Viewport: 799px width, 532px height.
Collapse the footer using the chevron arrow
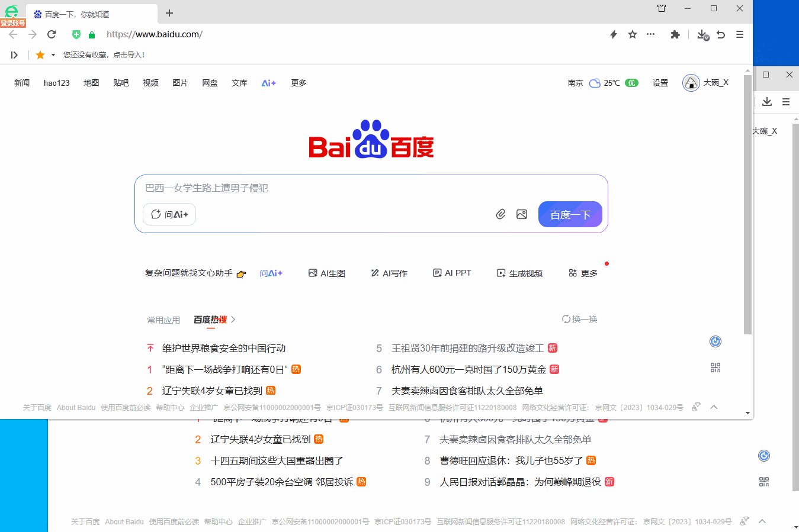click(x=714, y=407)
